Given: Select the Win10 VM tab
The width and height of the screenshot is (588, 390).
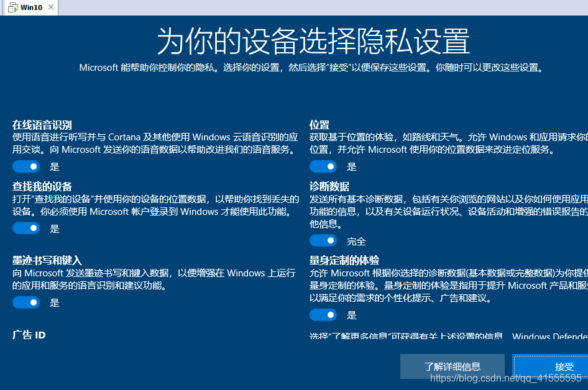Looking at the screenshot, I should [x=30, y=7].
